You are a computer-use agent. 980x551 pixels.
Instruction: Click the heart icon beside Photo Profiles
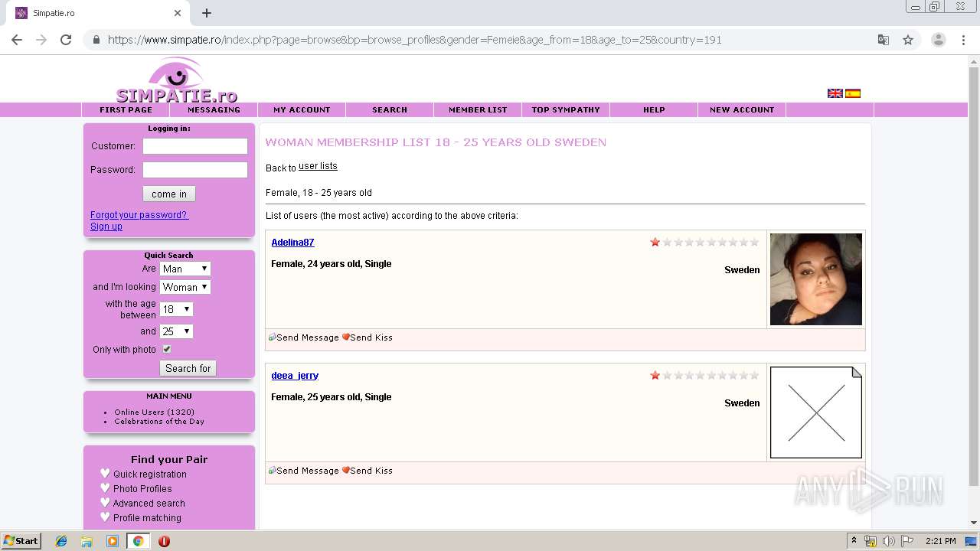(x=106, y=488)
